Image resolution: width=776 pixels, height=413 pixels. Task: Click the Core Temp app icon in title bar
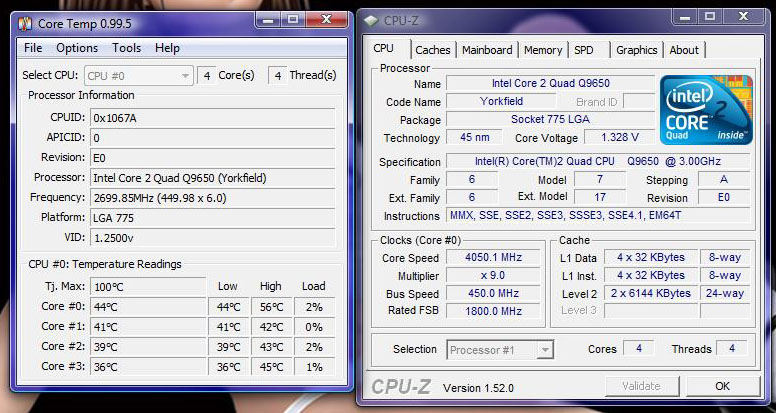25,23
